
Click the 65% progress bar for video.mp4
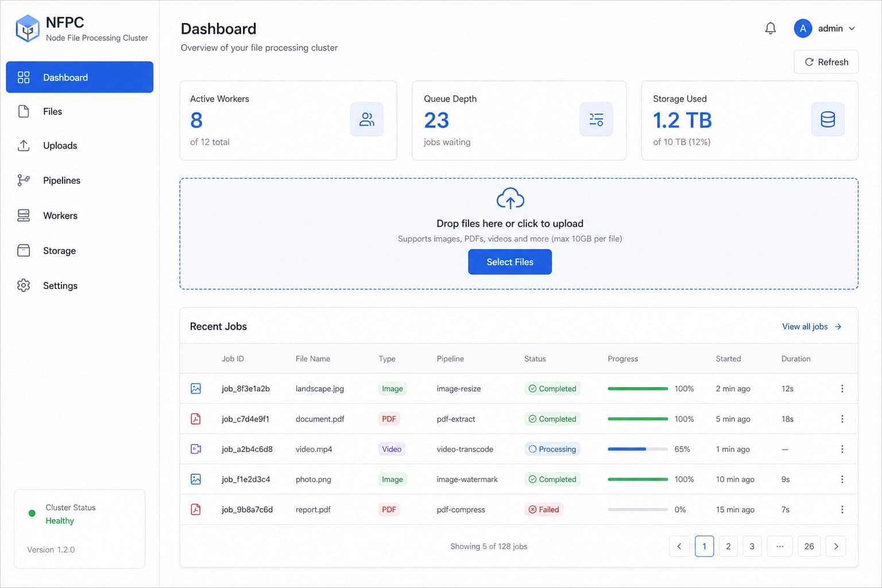[x=637, y=449]
